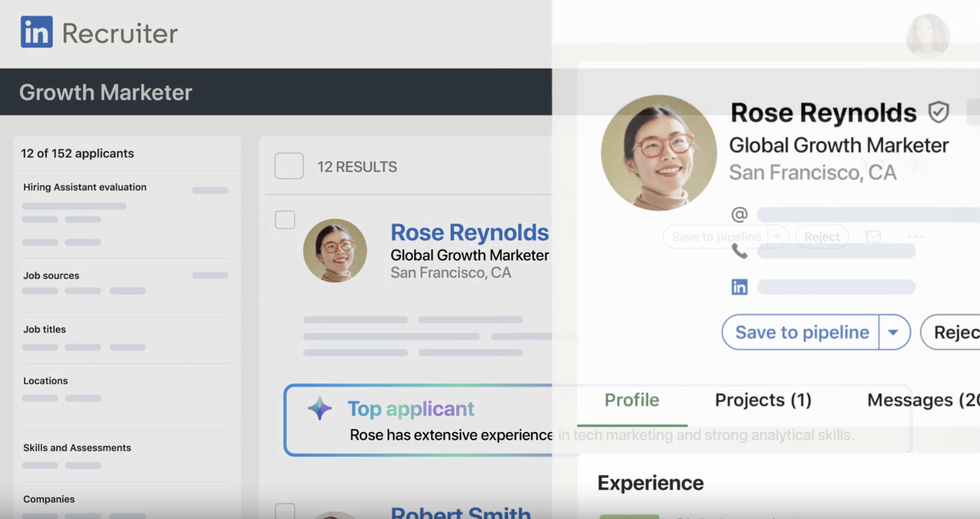This screenshot has height=519, width=980.
Task: Click the Growth Marketer job title header
Action: 106,92
